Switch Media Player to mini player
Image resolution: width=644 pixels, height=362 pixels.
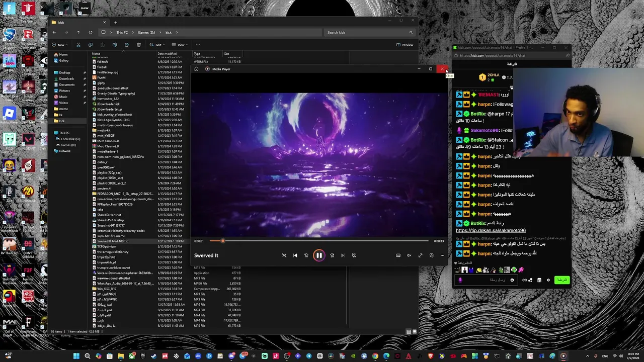pyautogui.click(x=432, y=255)
